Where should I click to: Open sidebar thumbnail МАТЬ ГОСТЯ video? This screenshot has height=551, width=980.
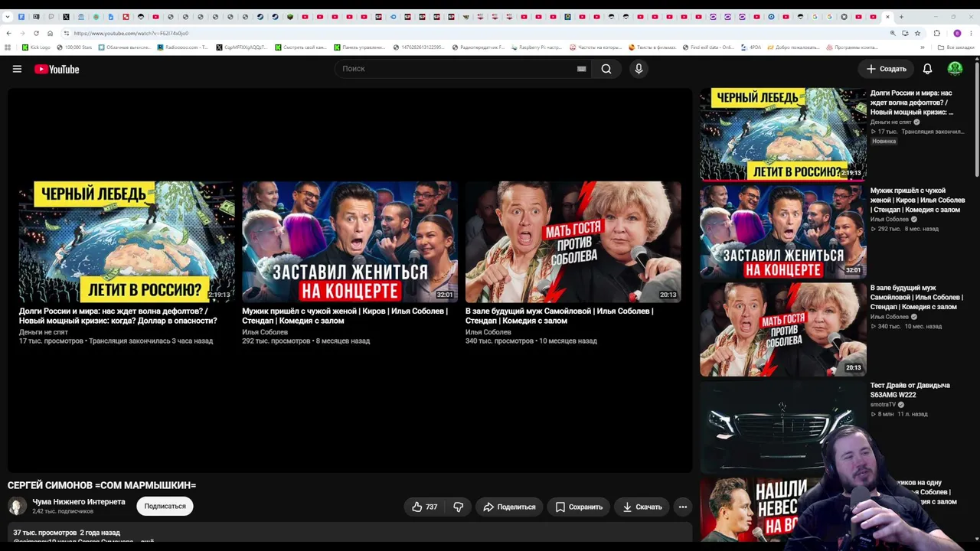(x=782, y=330)
